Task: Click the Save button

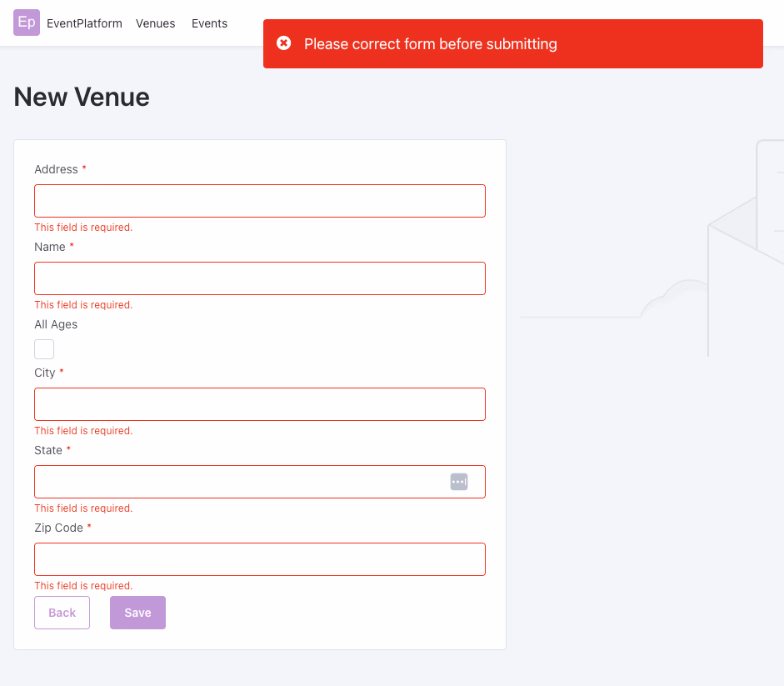Action: click(137, 613)
